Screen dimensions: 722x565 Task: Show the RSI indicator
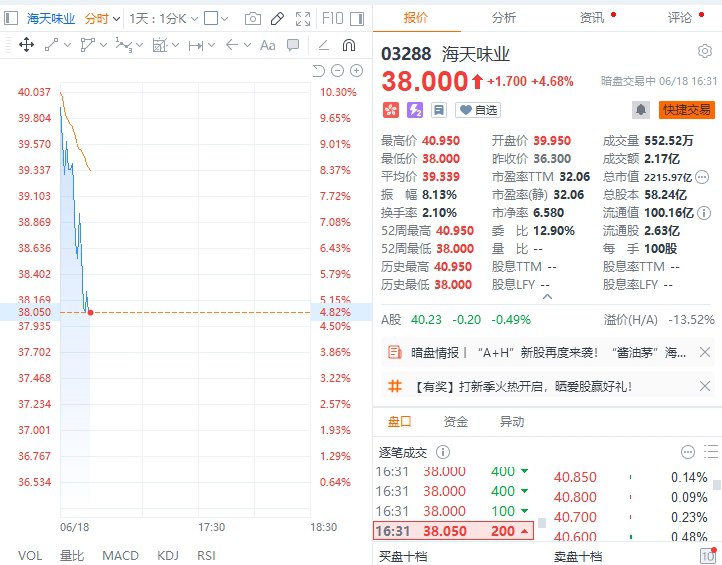point(206,555)
